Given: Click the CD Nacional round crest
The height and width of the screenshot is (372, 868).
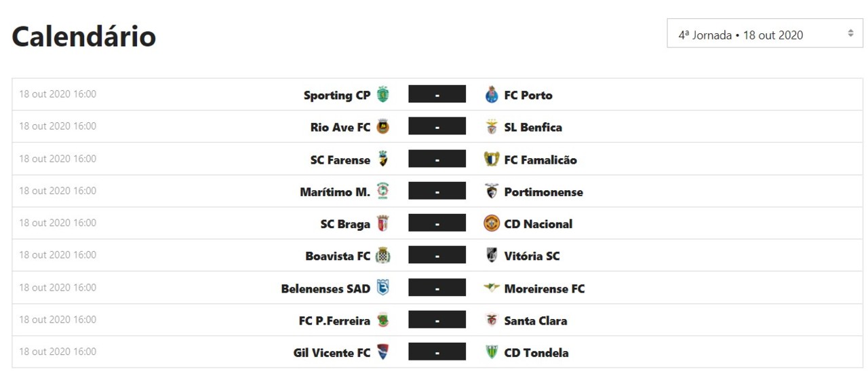Looking at the screenshot, I should click(x=492, y=224).
